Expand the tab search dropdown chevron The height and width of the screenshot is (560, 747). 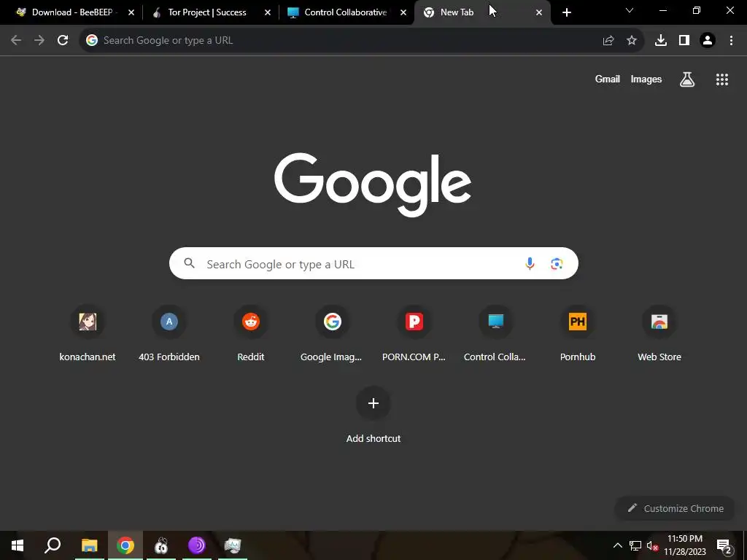pos(630,10)
